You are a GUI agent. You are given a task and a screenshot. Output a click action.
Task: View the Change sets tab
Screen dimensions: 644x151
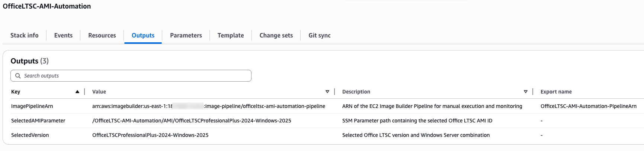pyautogui.click(x=276, y=35)
